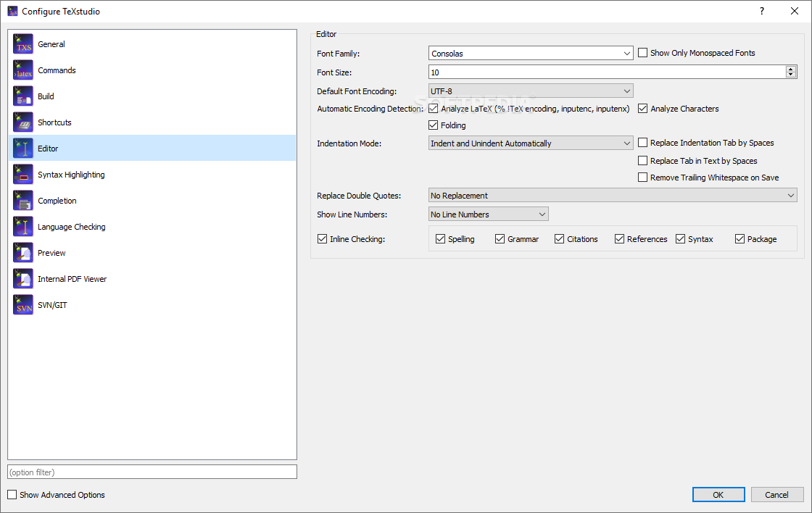Click the Completion category icon

[23, 200]
